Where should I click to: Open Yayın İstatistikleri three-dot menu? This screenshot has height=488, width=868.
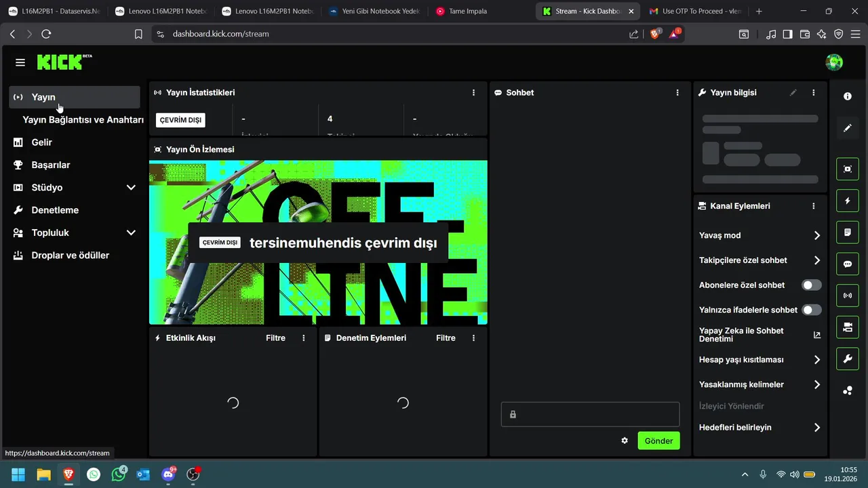[x=473, y=92]
